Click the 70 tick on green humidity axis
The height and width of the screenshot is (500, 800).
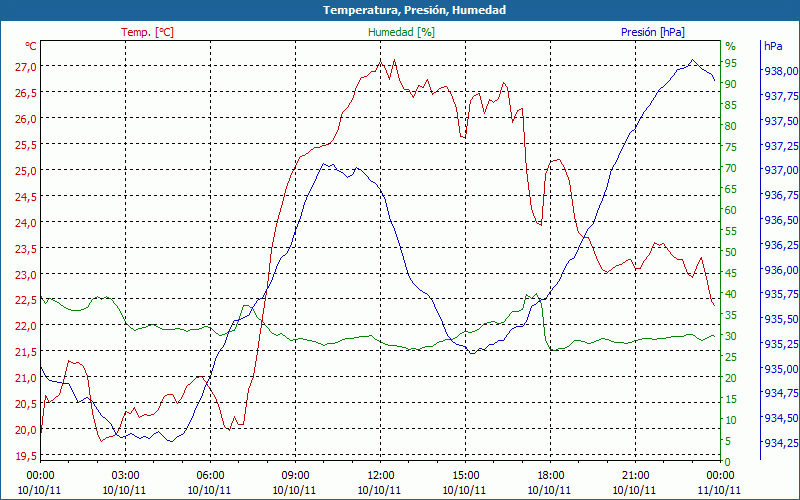point(731,168)
